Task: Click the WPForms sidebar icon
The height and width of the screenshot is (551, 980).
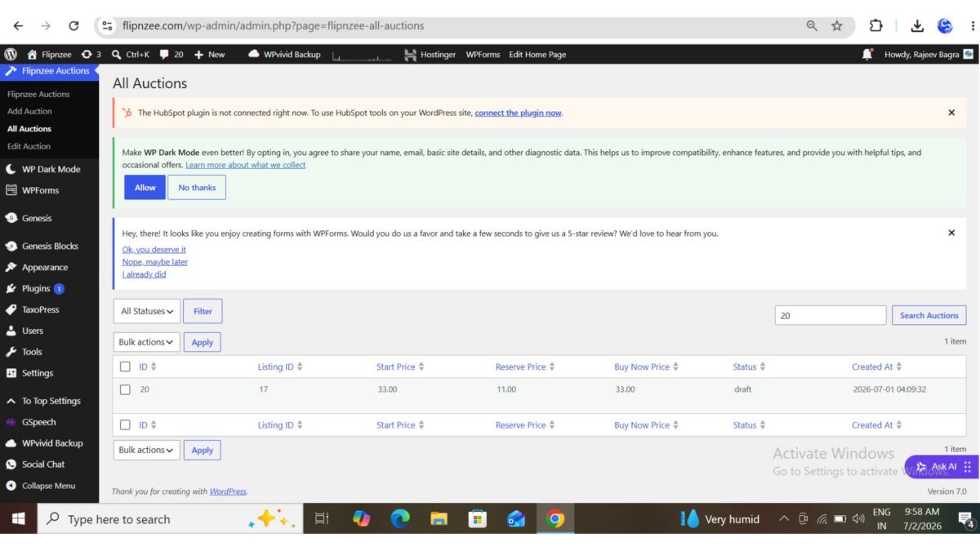Action: pyautogui.click(x=11, y=190)
